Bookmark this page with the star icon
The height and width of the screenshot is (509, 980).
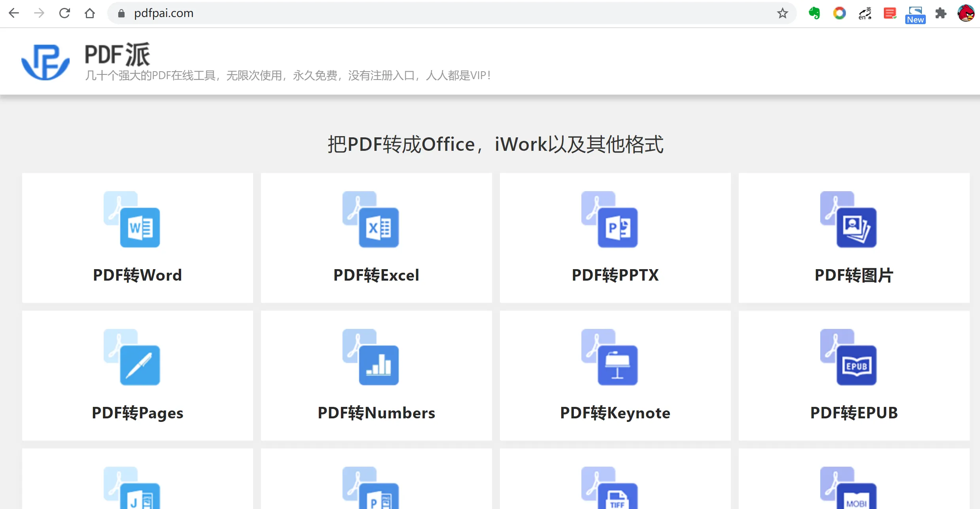[x=782, y=13]
